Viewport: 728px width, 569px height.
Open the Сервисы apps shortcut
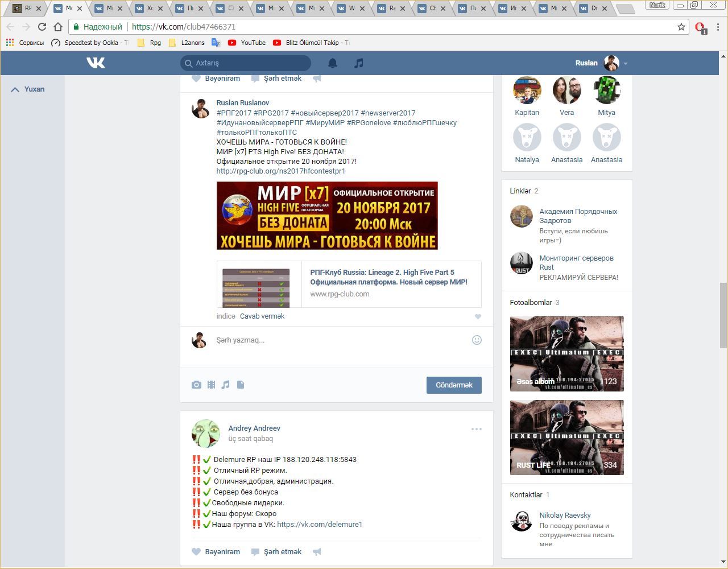pyautogui.click(x=25, y=43)
